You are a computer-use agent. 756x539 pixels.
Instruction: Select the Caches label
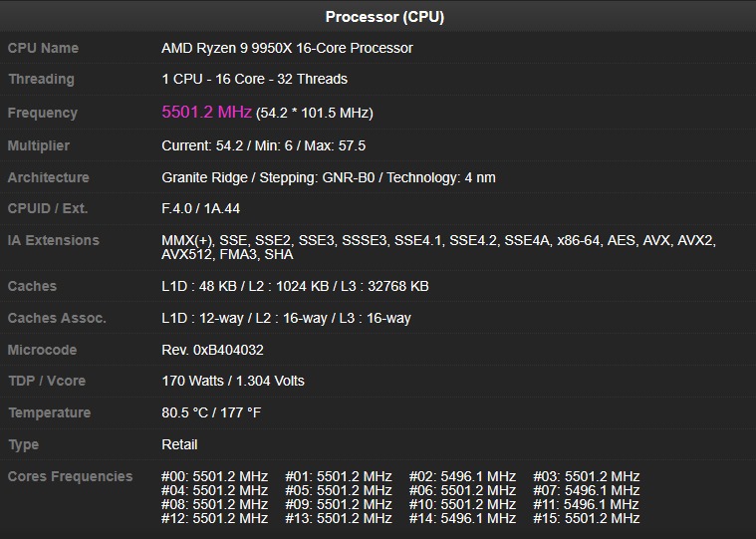32,286
